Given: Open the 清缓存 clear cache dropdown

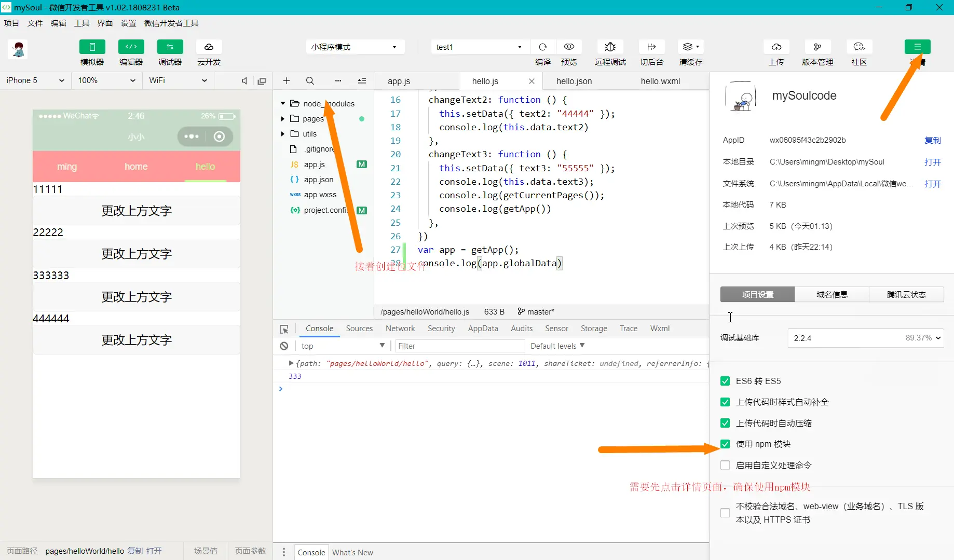Looking at the screenshot, I should (690, 47).
